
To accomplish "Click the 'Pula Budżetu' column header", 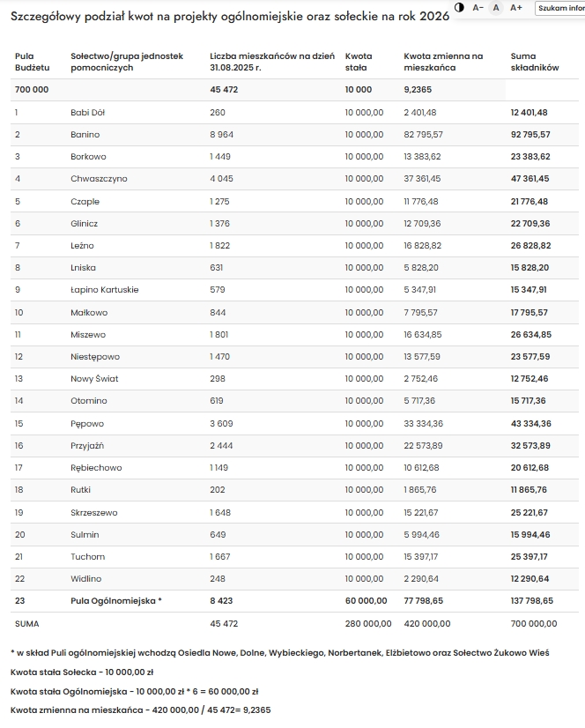I will click(32, 62).
